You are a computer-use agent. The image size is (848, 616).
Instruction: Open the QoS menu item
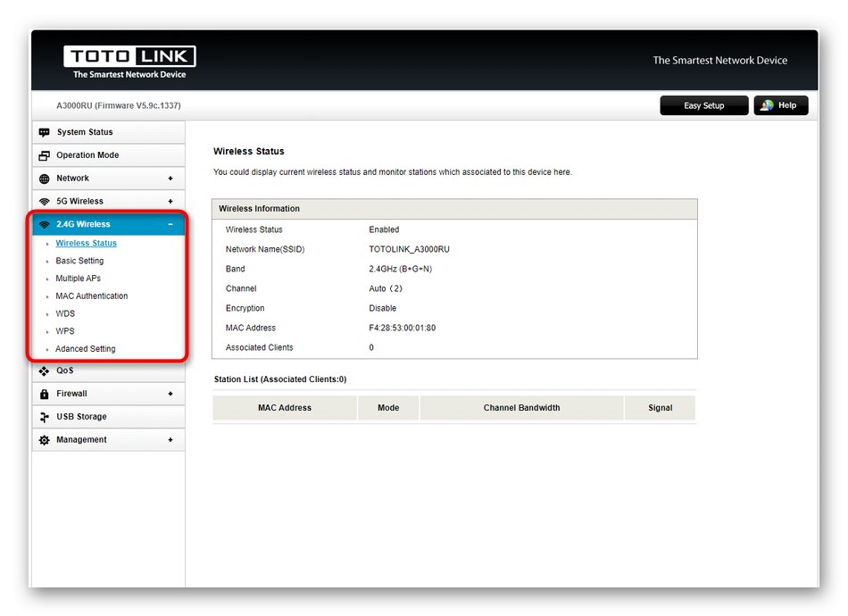coord(109,371)
